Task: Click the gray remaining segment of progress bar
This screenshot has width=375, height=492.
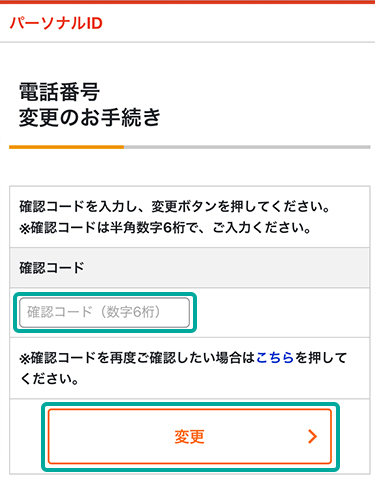Action: click(247, 147)
